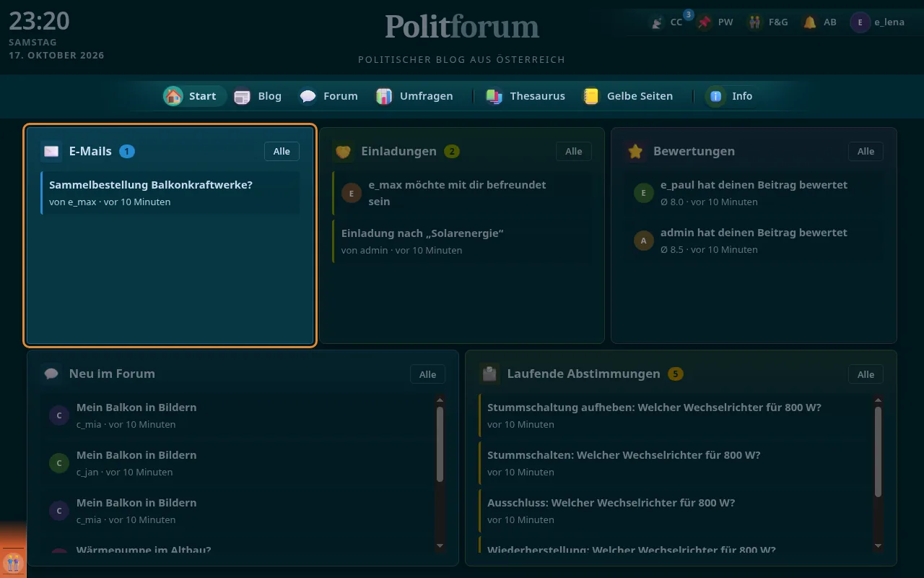The width and height of the screenshot is (924, 578).
Task: Go to the Start page
Action: coord(191,96)
